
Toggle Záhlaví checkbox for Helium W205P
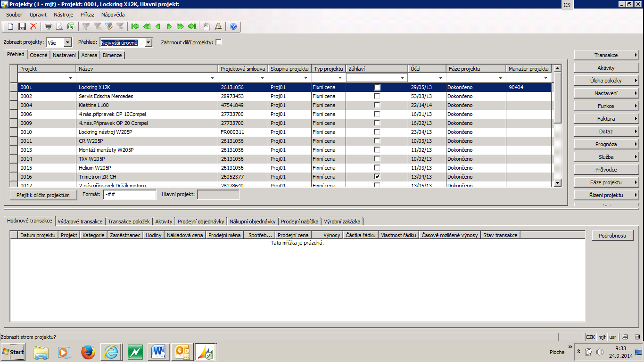pyautogui.click(x=377, y=168)
